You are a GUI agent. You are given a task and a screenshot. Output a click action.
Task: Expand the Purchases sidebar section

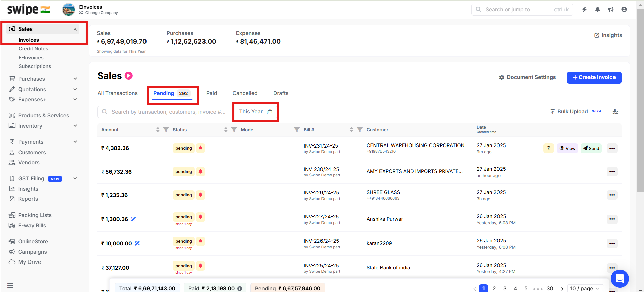[75, 79]
